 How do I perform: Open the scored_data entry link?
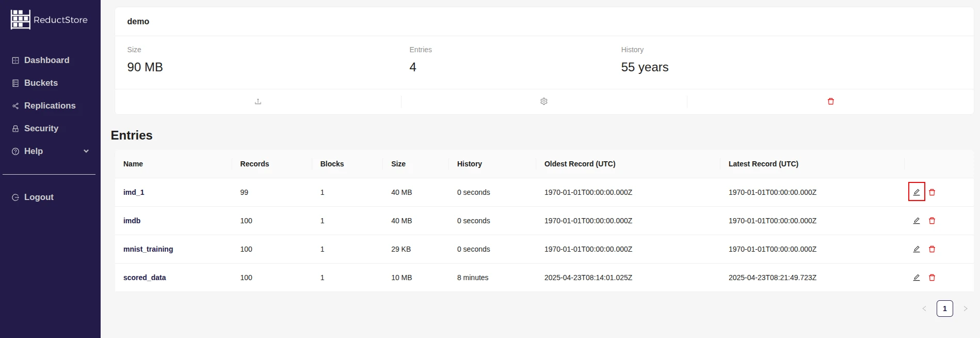coord(144,278)
